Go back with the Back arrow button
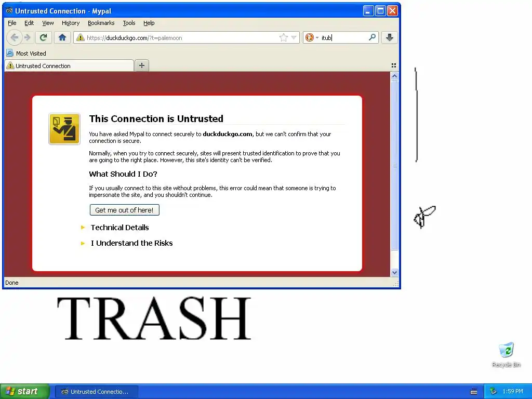Screen dimensions: 532x399 [x=14, y=37]
